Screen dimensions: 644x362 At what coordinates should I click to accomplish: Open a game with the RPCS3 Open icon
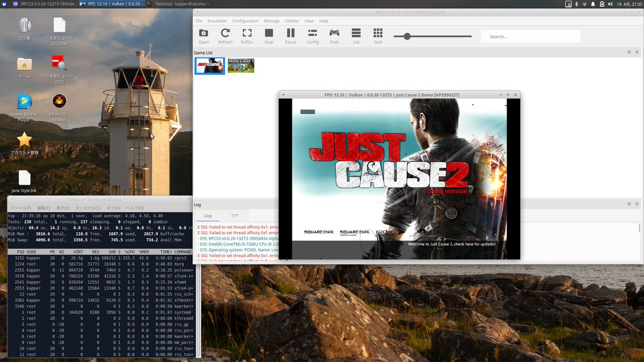pyautogui.click(x=203, y=36)
